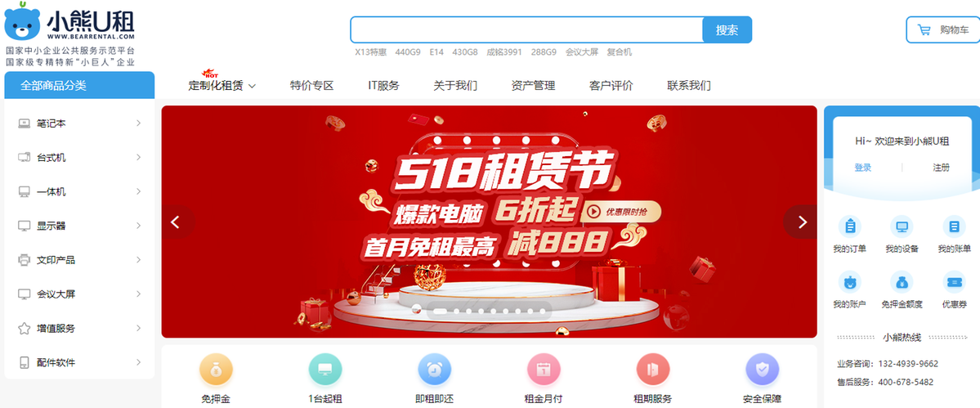
Task: Select the 免押金 feature icon
Action: [x=217, y=370]
